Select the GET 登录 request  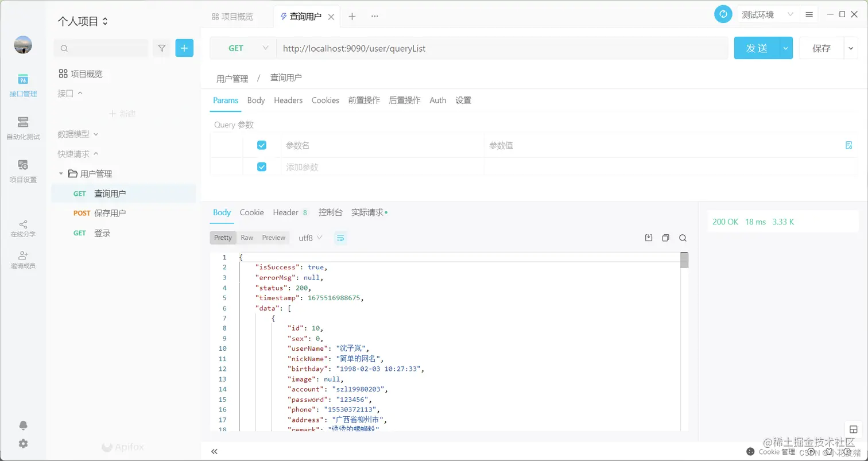coord(123,233)
